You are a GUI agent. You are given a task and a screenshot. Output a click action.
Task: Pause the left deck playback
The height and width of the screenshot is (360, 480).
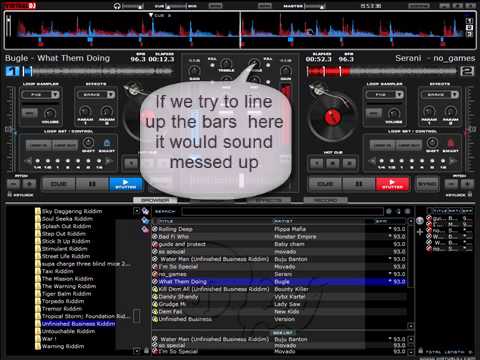pyautogui.click(x=92, y=184)
